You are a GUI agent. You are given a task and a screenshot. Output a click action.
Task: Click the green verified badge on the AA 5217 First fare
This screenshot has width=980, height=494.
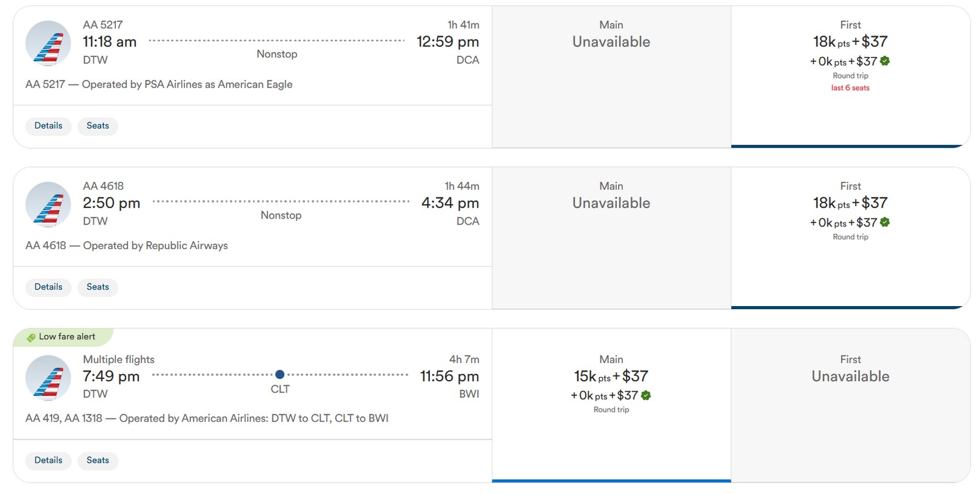885,61
